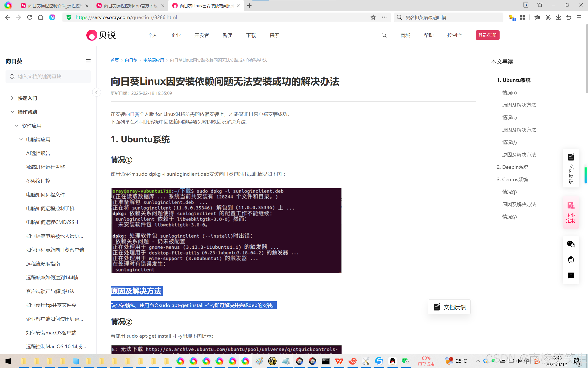Click 向日葵 link in intro paragraph
Image resolution: width=588 pixels, height=368 pixels.
(132, 114)
